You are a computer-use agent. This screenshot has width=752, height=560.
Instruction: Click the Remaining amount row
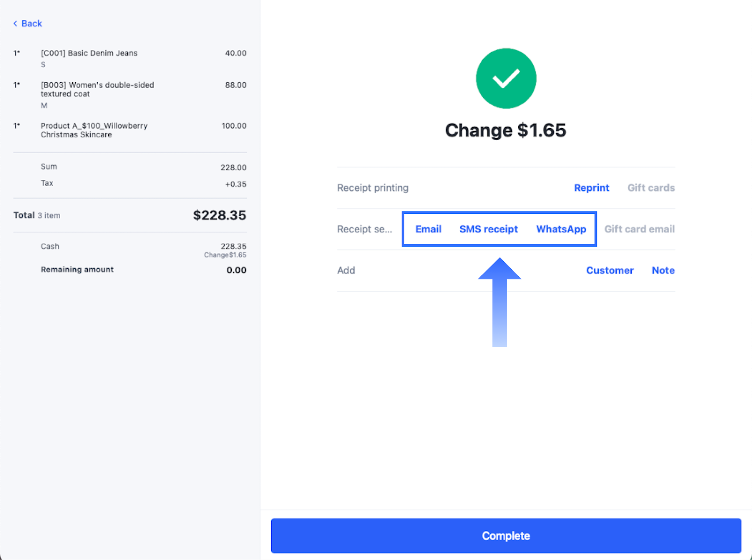click(x=78, y=270)
